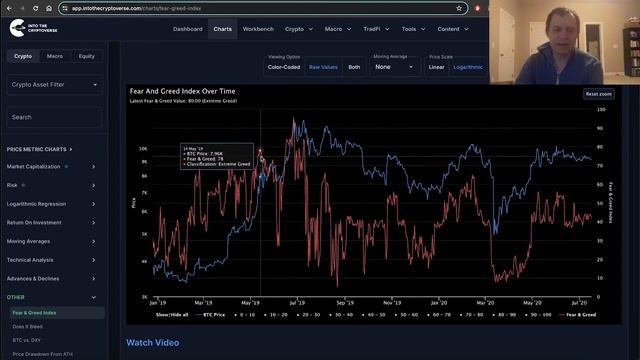Expand the Macro nav dropdown

(338, 29)
